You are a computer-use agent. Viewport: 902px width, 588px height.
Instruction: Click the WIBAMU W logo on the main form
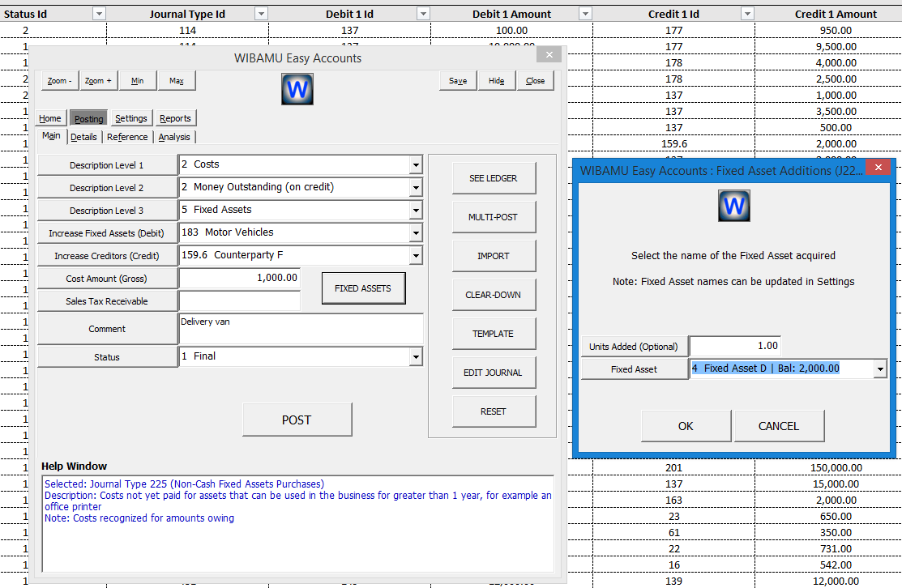coord(297,89)
